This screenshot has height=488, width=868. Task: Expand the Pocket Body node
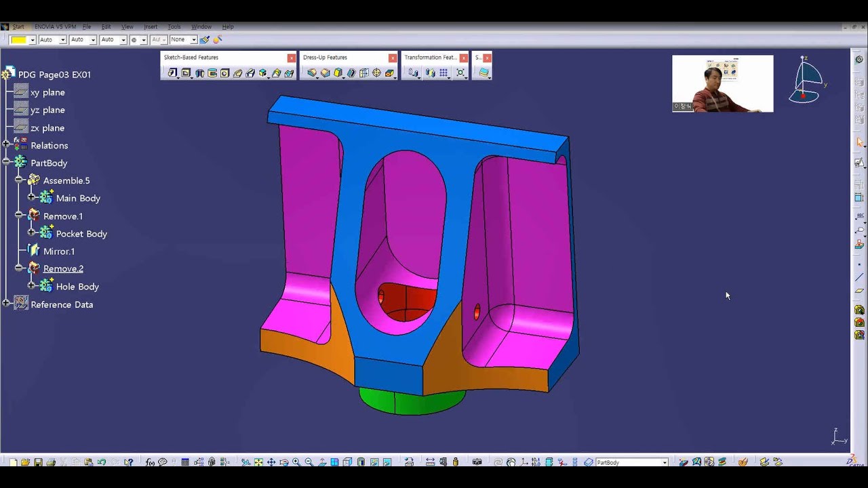click(x=31, y=233)
